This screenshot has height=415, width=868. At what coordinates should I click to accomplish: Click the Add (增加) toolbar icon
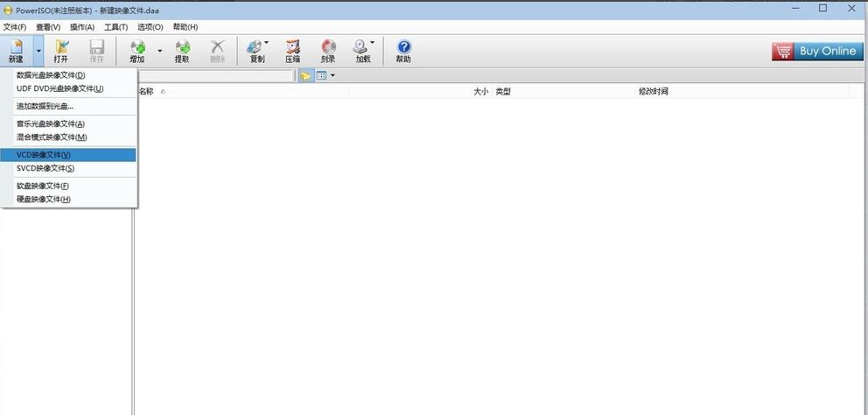click(x=136, y=51)
